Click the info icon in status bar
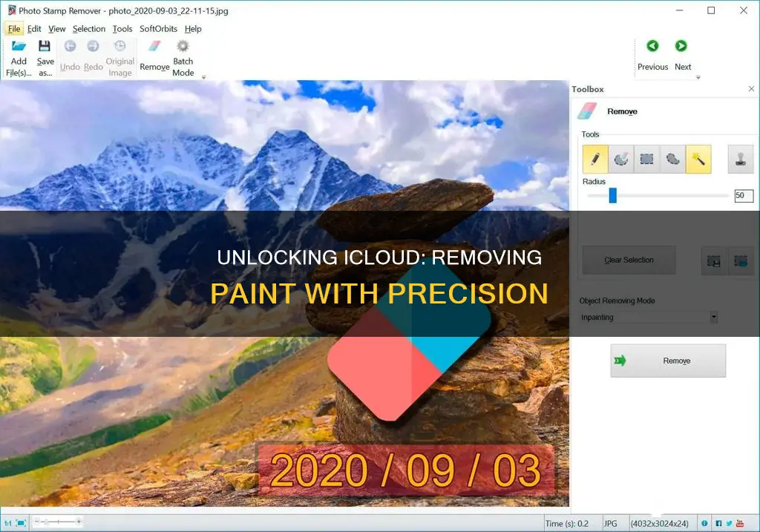The width and height of the screenshot is (760, 532). [704, 523]
